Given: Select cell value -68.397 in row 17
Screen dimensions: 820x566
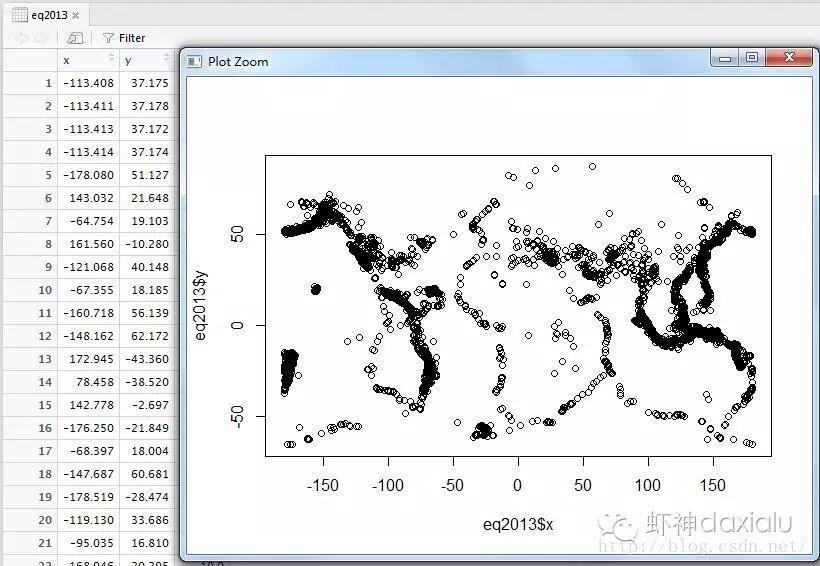Looking at the screenshot, I should tap(92, 451).
